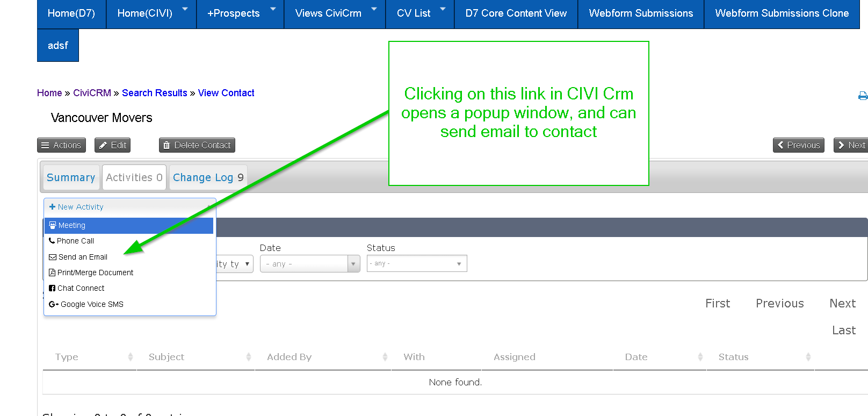Click the Last pagination link
This screenshot has height=416, width=868.
point(844,331)
